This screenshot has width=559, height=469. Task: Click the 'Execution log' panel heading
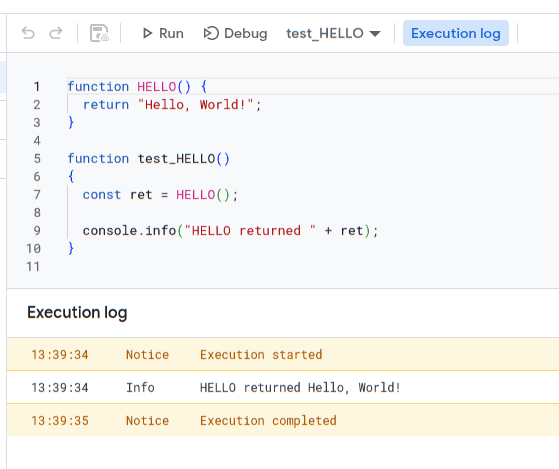click(x=77, y=313)
